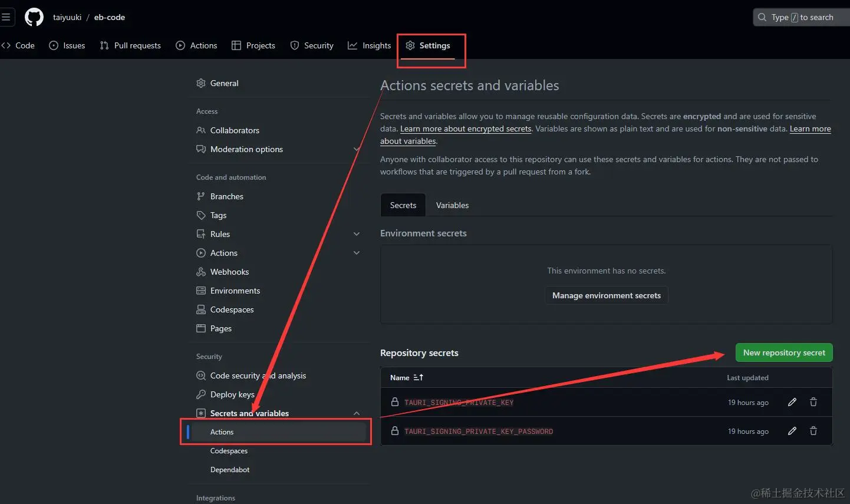Open the Projects tab
850x504 pixels.
point(253,45)
